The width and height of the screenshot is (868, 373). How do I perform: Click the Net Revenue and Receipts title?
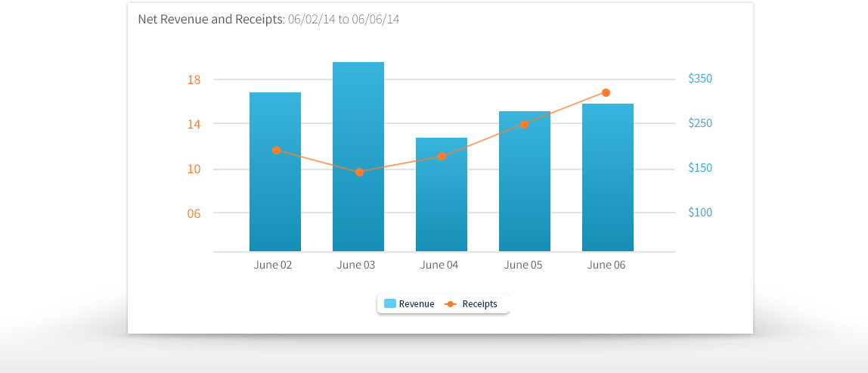(x=209, y=20)
